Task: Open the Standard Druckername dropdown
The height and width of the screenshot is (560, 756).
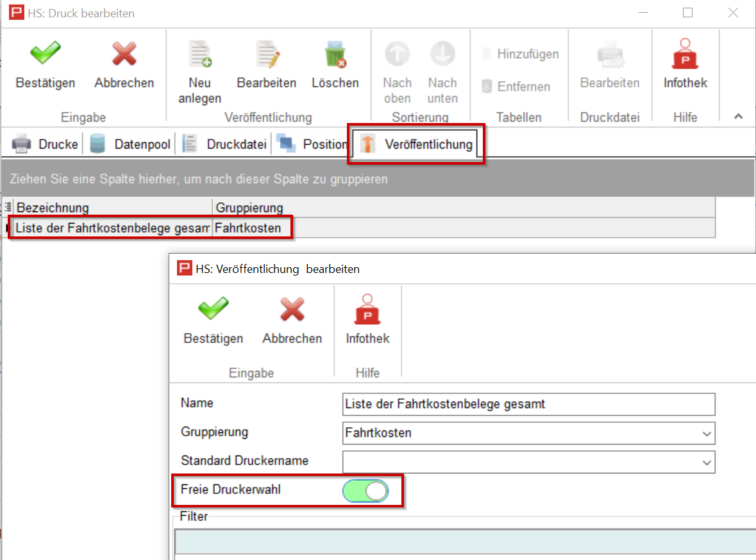Action: pyautogui.click(x=707, y=462)
